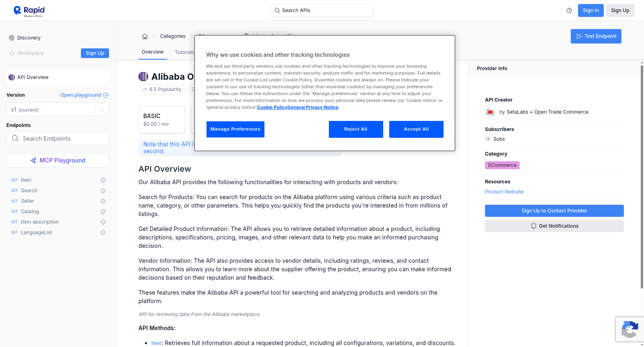Viewport: 644px width, 347px height.
Task: Go to home via breadcrumb icon
Action: (x=145, y=36)
